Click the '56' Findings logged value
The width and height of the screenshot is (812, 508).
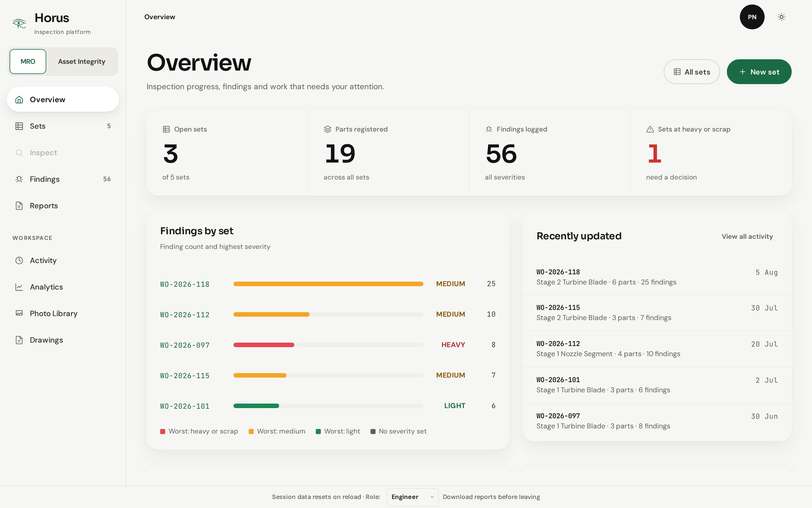point(501,154)
